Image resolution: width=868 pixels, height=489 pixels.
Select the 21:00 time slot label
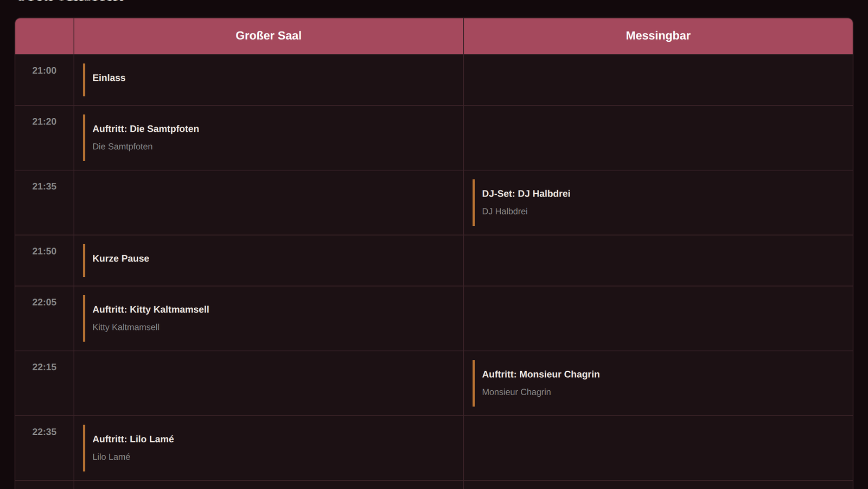point(44,71)
